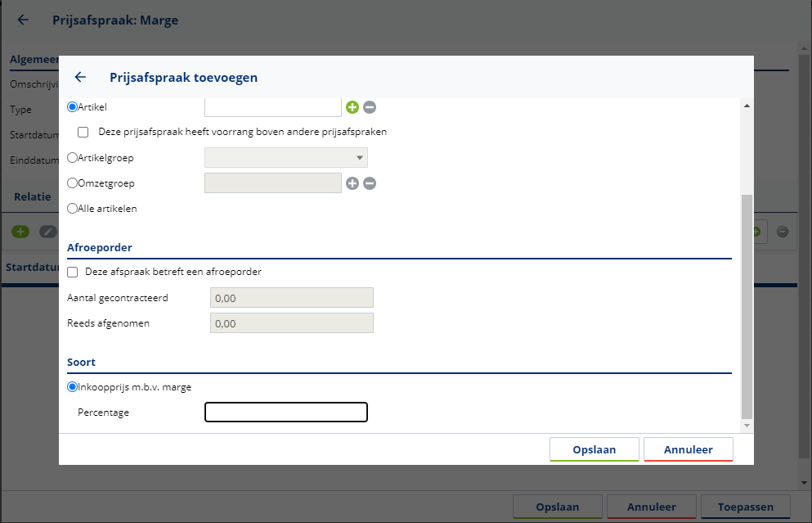The width and height of the screenshot is (812, 523).
Task: Click the Relatie tab in background page
Action: click(33, 196)
